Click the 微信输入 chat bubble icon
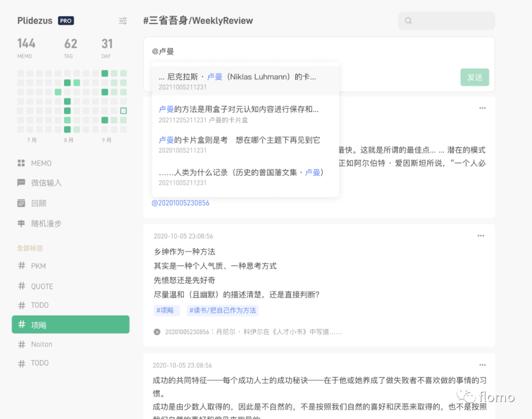Screen dimensions: 532x419 pos(21,183)
